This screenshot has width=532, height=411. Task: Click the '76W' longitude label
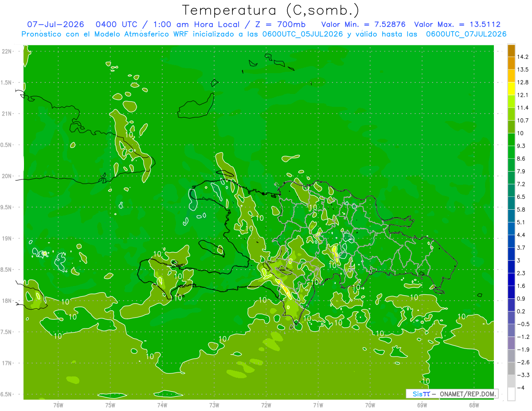(58, 405)
